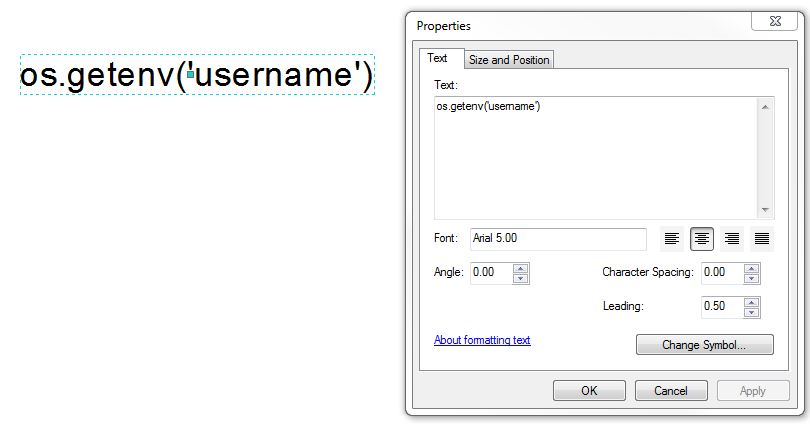Image resolution: width=810 pixels, height=427 pixels.
Task: Select center text alignment icon
Action: tap(702, 239)
